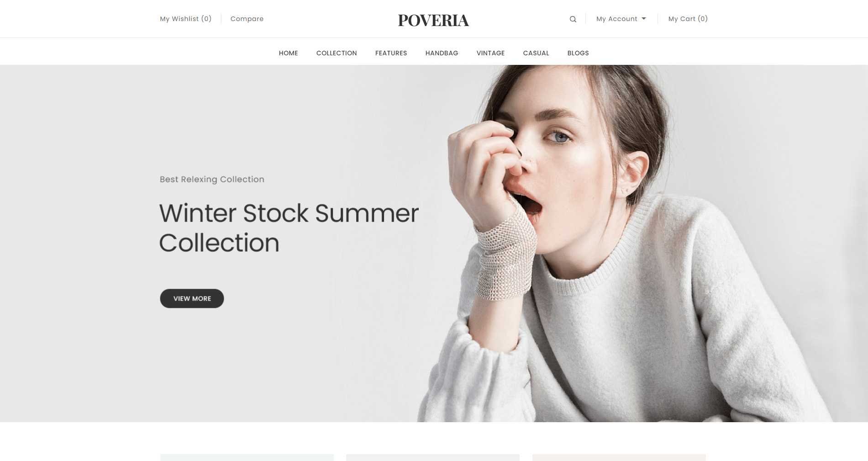Open the Compare page link
Image resolution: width=868 pixels, height=461 pixels.
point(247,19)
